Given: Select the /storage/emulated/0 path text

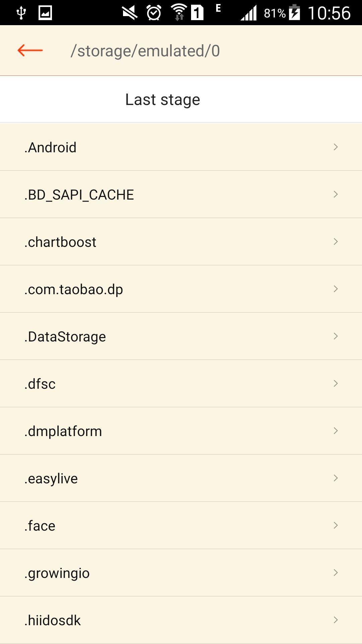Looking at the screenshot, I should tap(145, 51).
